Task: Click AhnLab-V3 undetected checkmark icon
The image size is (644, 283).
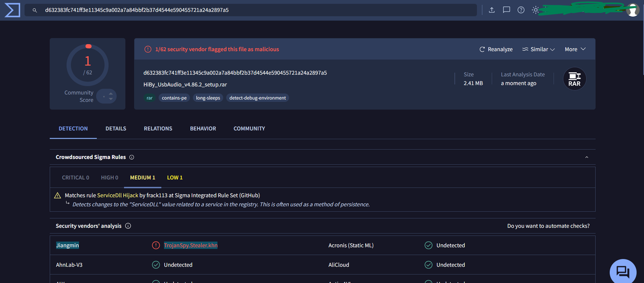Action: [156, 264]
